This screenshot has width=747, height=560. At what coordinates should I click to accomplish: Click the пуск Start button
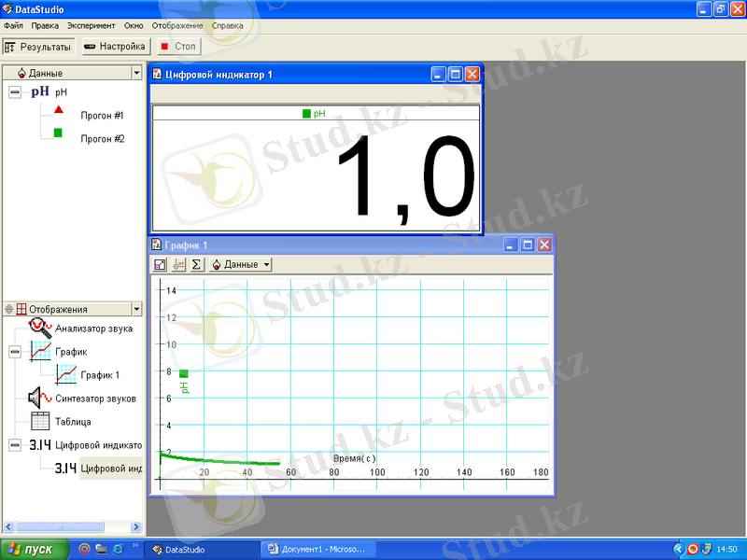pyautogui.click(x=35, y=549)
